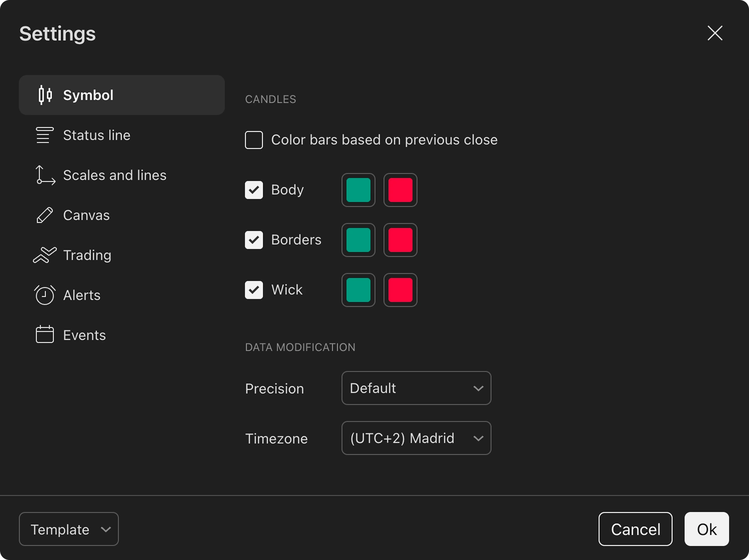The image size is (749, 560).
Task: Click the Precision label text
Action: click(274, 389)
